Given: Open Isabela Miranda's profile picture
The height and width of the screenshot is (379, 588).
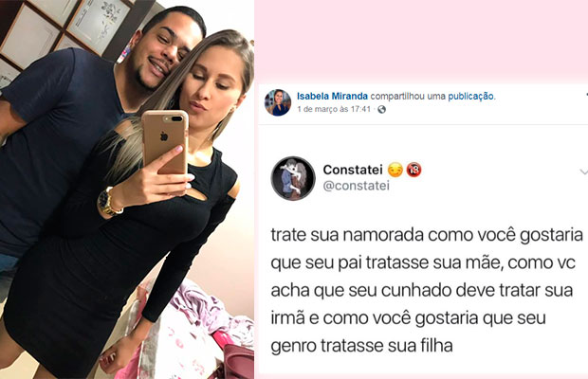Looking at the screenshot, I should coord(278,102).
